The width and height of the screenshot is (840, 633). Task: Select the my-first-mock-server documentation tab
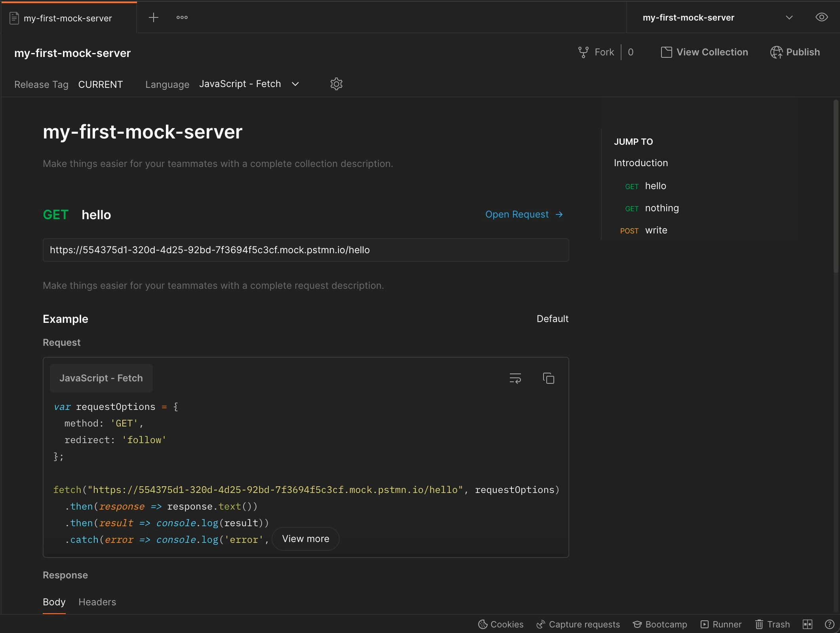coord(69,18)
